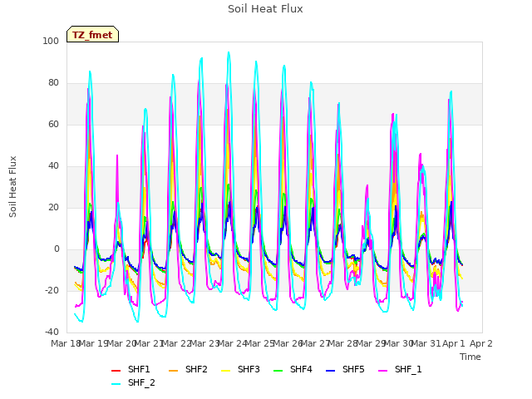Click the Soil Heat Flux chart title
The image size is (532, 399).
point(265,9)
